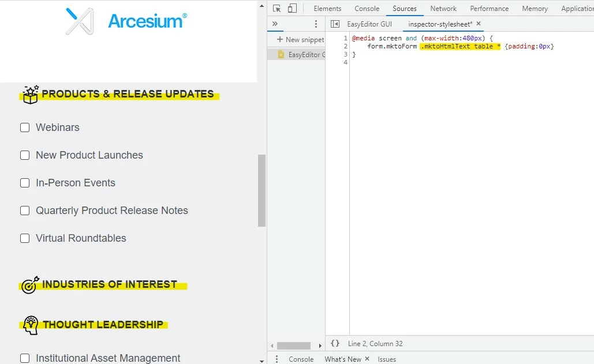The image size is (594, 364).
Task: Click the Webinars label text
Action: point(58,127)
